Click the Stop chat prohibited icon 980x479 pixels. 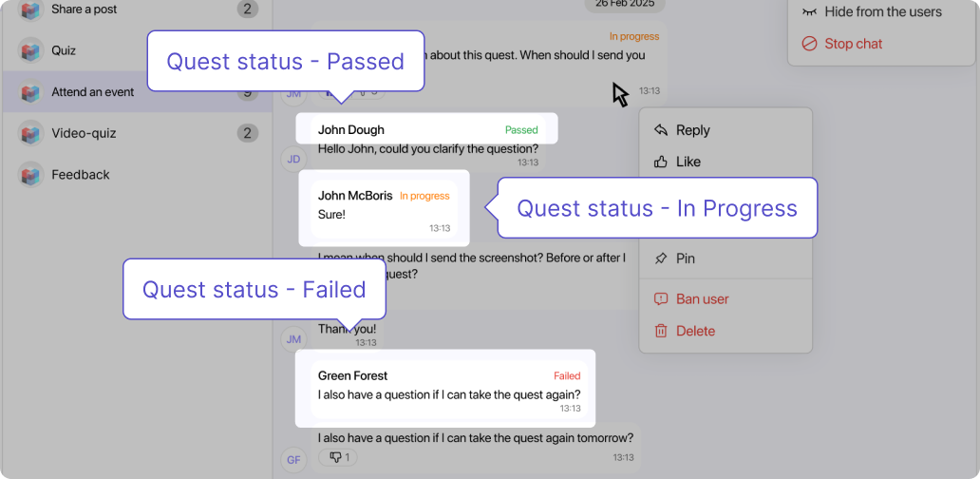point(809,44)
